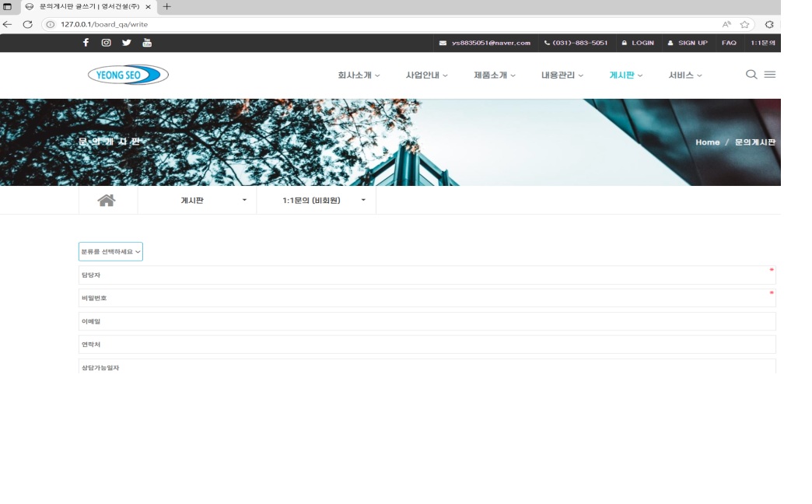Open the hamburger menu icon beside search
The image size is (812, 504).
[x=770, y=75]
